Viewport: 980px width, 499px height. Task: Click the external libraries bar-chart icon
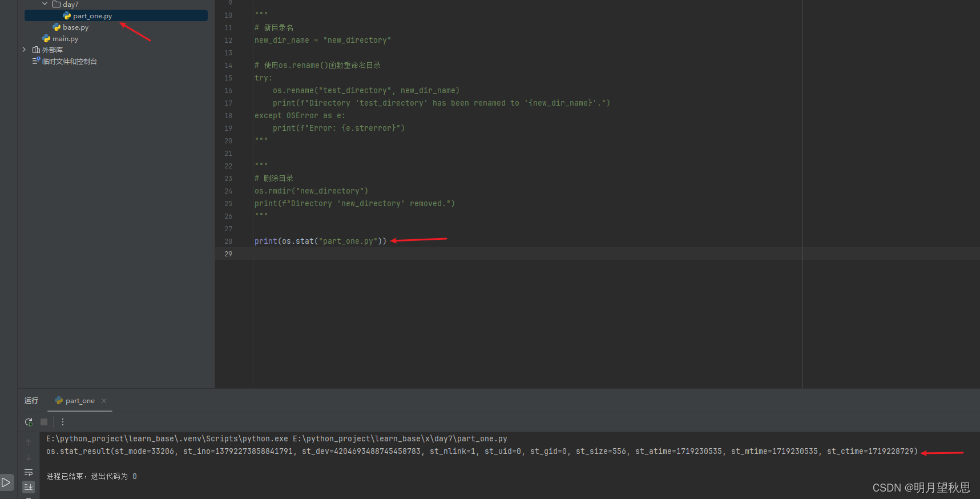click(x=36, y=50)
